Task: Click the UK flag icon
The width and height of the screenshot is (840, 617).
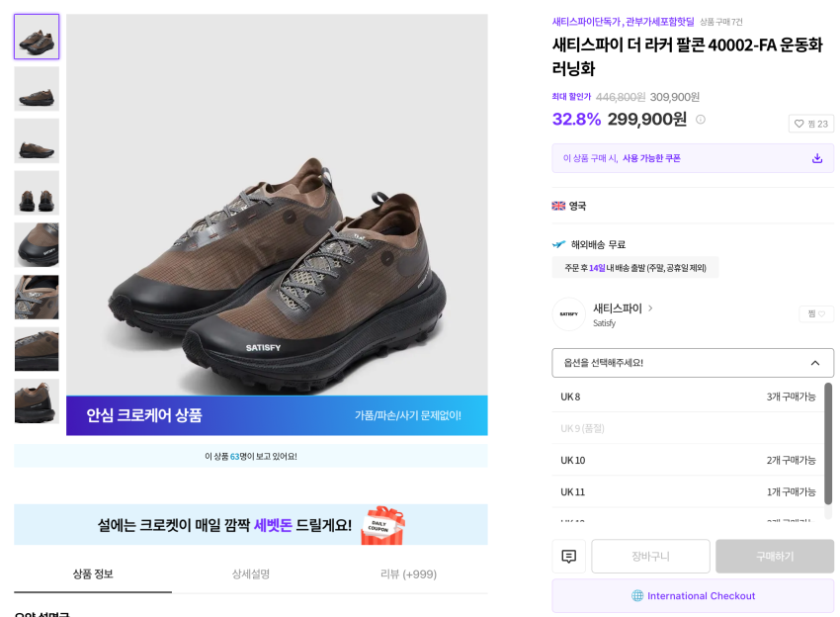Action: 558,206
